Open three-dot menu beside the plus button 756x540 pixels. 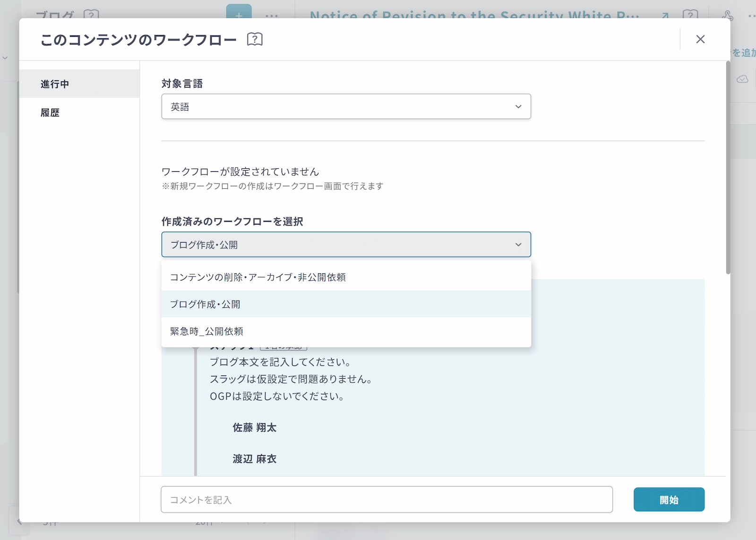point(272,15)
